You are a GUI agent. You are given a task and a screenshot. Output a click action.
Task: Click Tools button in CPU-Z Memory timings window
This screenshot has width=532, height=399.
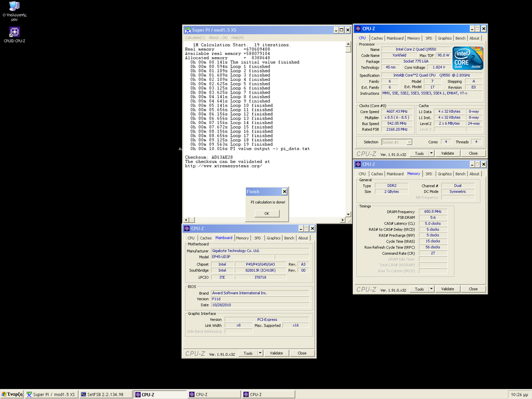click(x=420, y=289)
